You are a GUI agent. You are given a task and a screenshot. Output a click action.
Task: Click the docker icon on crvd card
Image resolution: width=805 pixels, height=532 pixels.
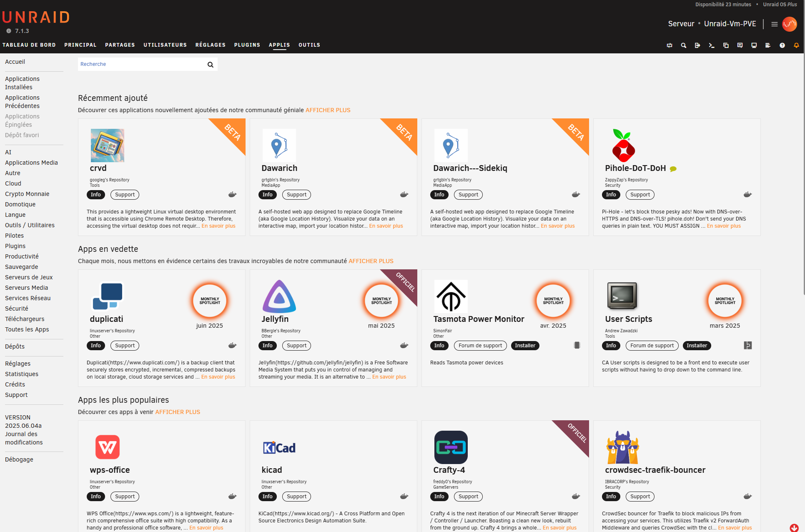point(232,195)
